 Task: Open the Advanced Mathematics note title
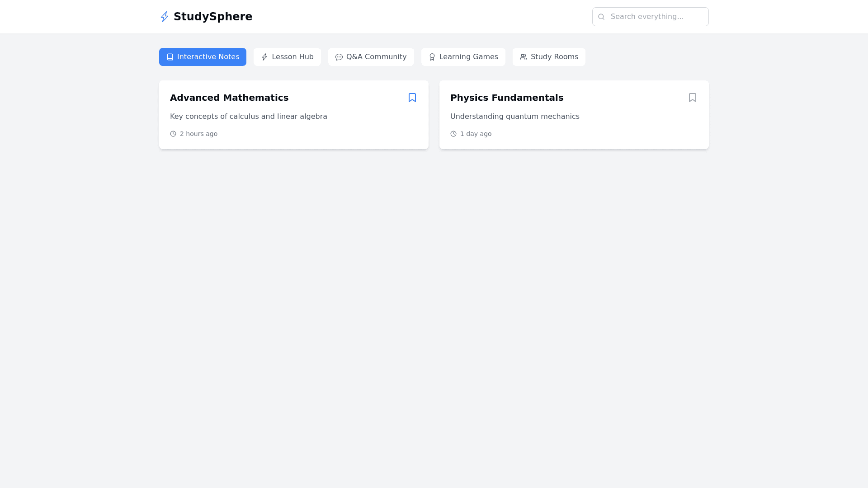click(229, 98)
